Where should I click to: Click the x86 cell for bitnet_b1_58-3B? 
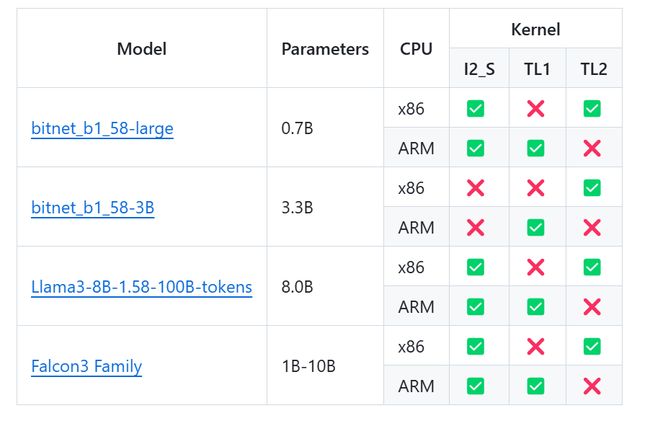(x=416, y=188)
